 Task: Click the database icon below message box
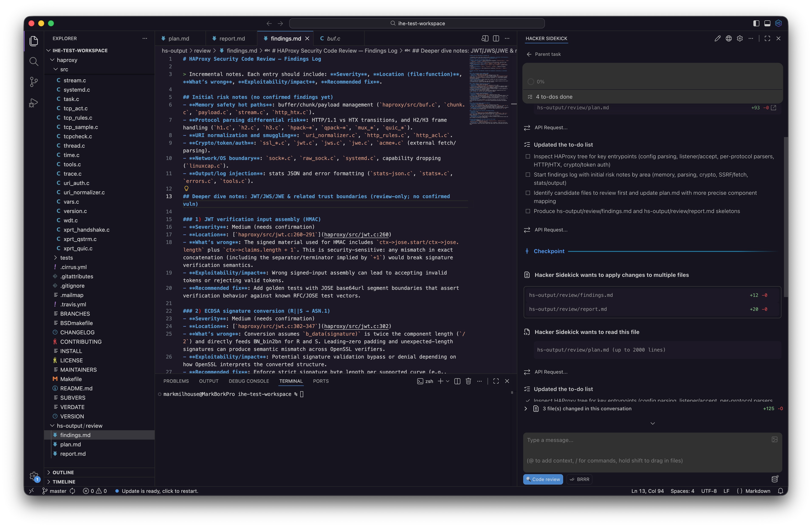click(774, 479)
